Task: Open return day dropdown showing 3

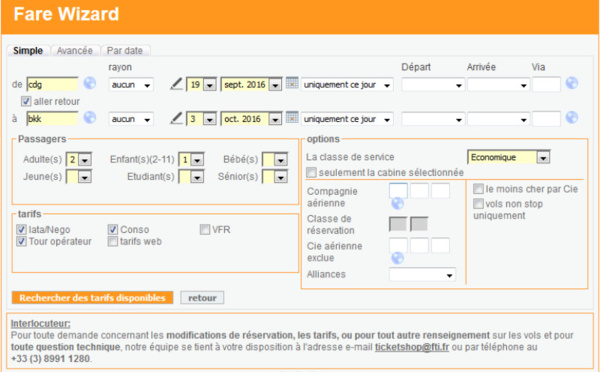Action: point(201,119)
